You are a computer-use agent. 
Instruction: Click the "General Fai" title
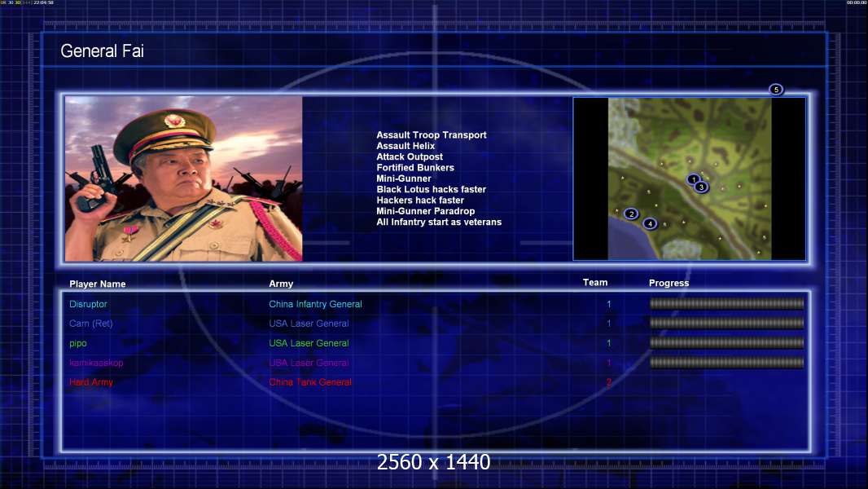(102, 51)
